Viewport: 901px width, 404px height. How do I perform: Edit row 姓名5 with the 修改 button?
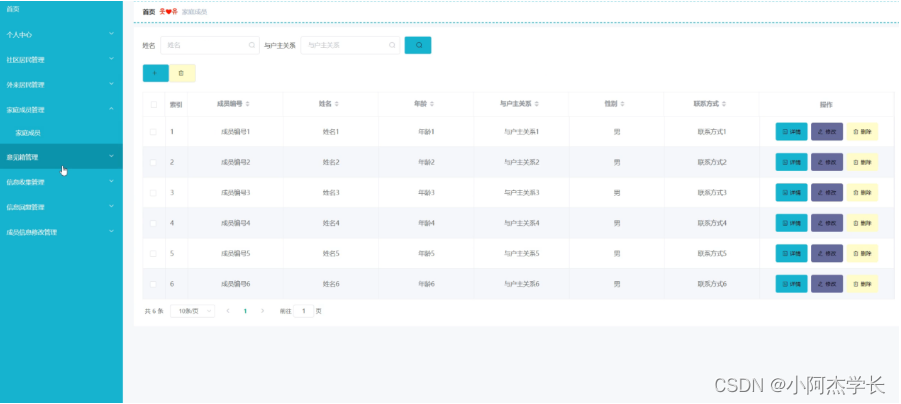coord(827,253)
